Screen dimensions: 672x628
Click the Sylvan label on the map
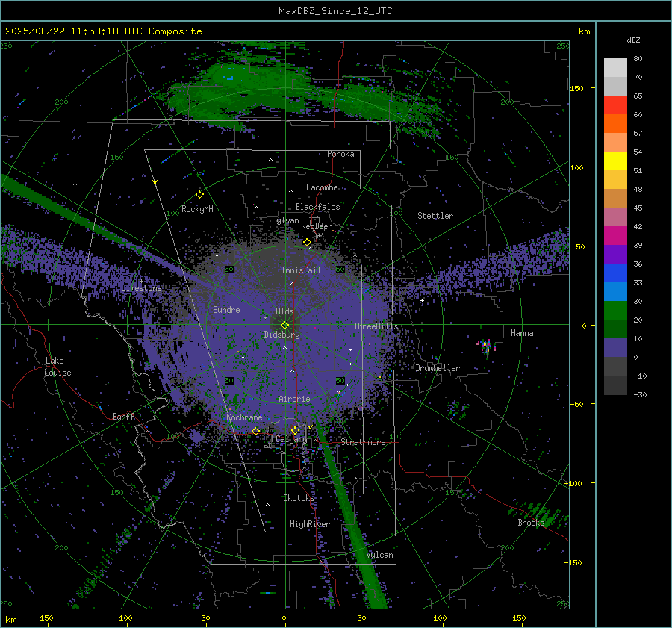point(285,220)
